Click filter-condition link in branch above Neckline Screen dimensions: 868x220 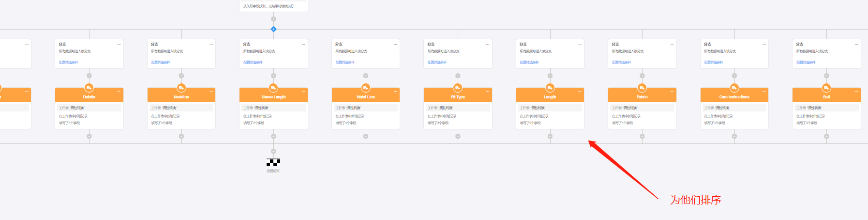[161, 63]
